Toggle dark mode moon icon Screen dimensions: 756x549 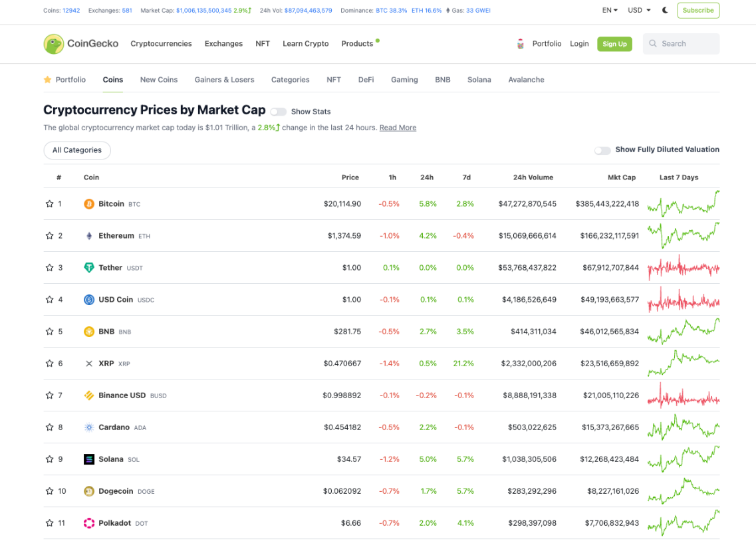[666, 11]
